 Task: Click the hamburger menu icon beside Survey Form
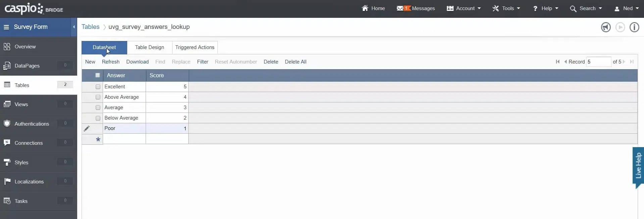6,27
